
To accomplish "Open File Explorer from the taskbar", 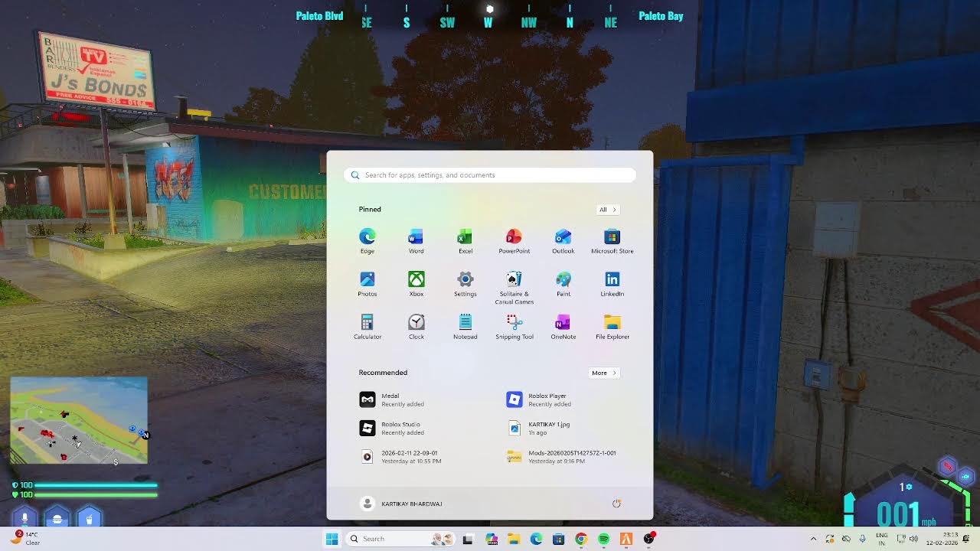I will [513, 539].
